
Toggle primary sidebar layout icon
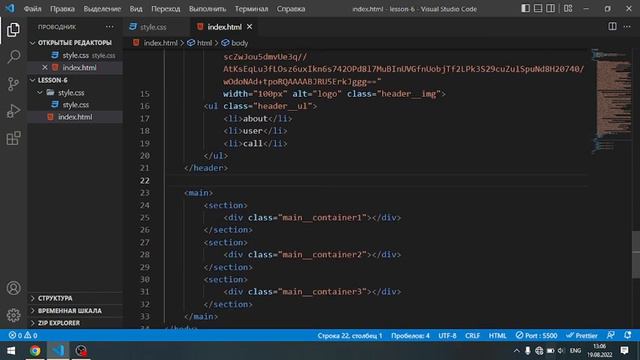pos(525,8)
